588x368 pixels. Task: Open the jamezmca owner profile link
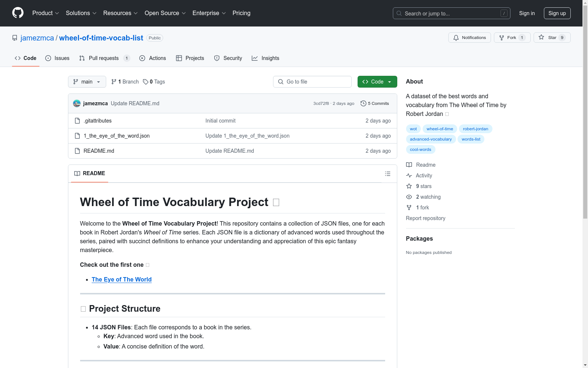[37, 38]
